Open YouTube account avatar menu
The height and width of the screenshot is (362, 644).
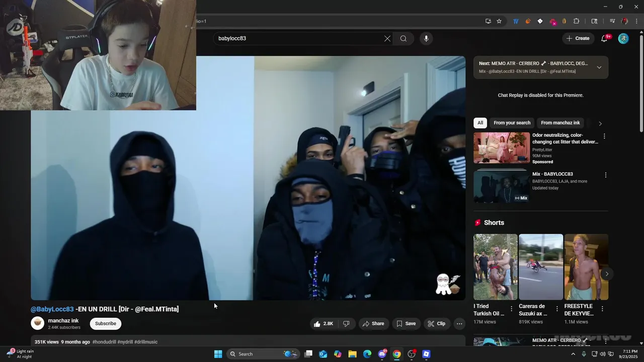pyautogui.click(x=623, y=38)
